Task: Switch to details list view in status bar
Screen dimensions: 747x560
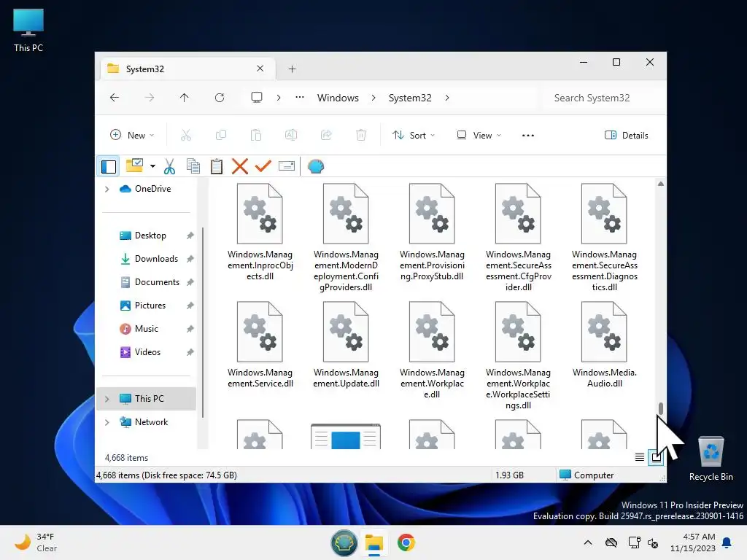Action: point(640,458)
